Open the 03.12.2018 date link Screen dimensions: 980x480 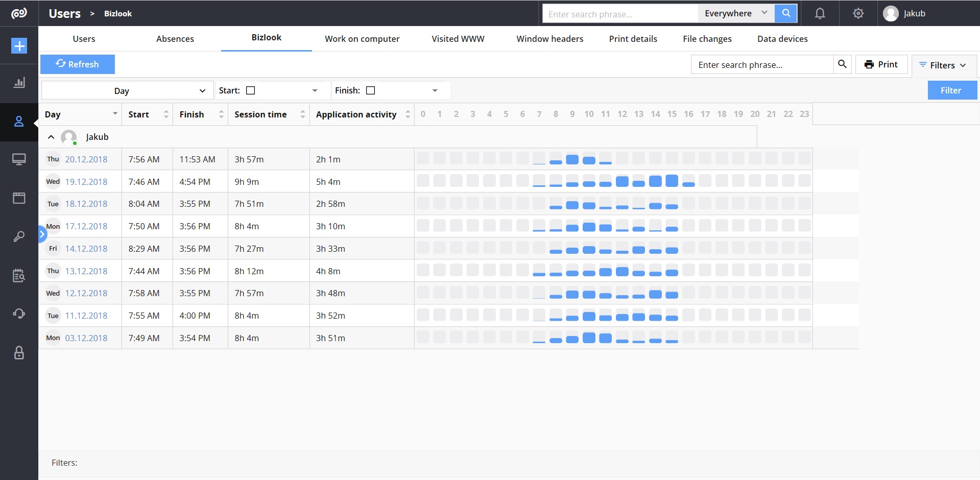click(86, 338)
